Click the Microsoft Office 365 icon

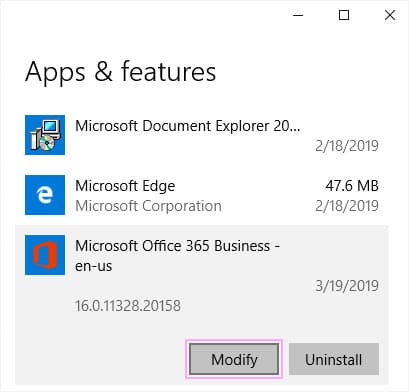45,255
